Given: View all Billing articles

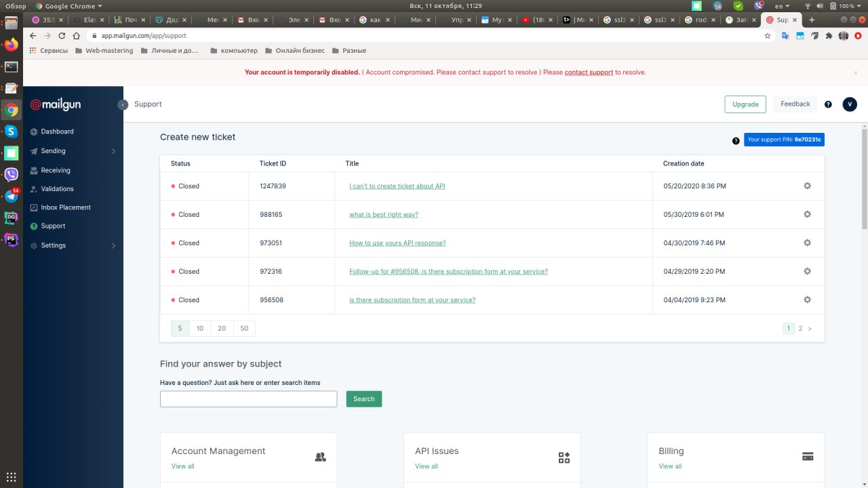Looking at the screenshot, I should (x=670, y=466).
